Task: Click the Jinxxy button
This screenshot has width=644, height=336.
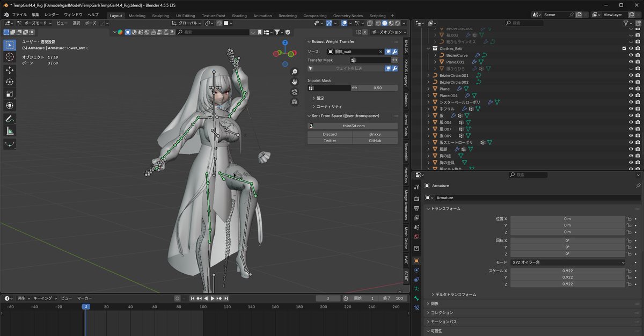Action: coord(375,134)
